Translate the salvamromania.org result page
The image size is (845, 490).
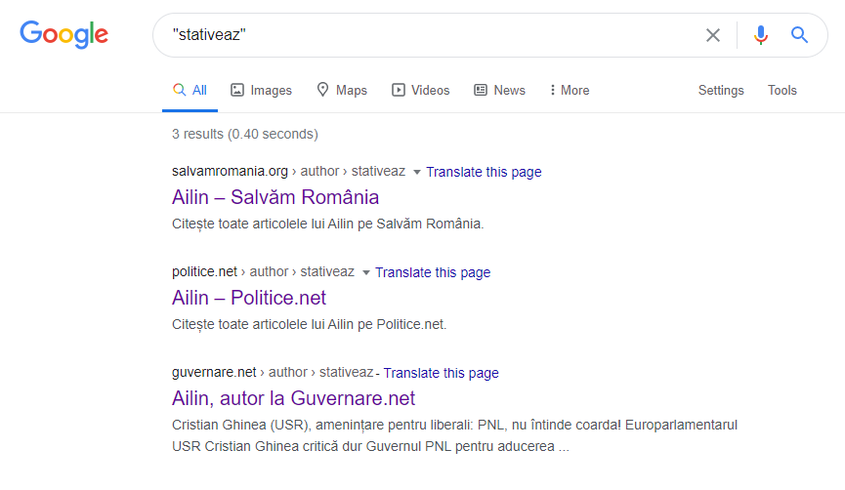[483, 172]
